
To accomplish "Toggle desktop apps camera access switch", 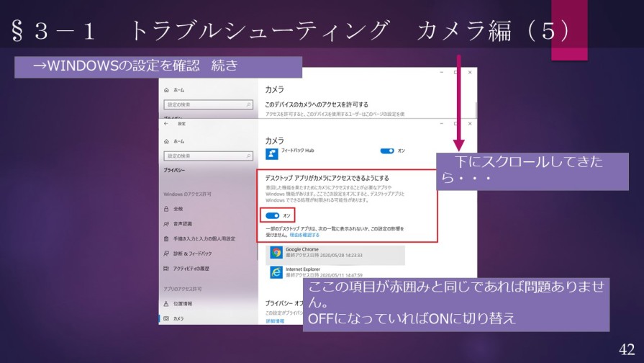I will (273, 215).
